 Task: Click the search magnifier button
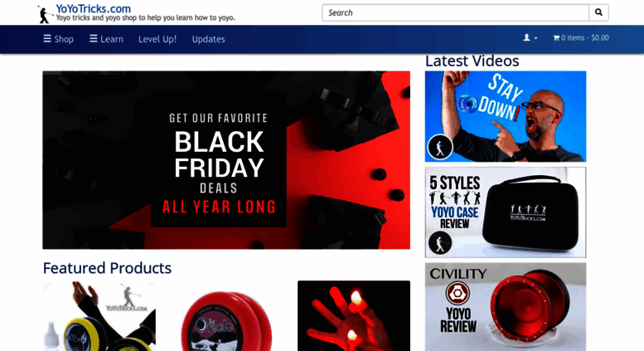(598, 12)
